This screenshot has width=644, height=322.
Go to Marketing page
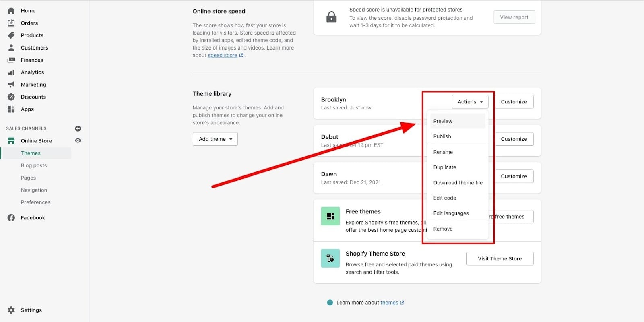(x=33, y=85)
